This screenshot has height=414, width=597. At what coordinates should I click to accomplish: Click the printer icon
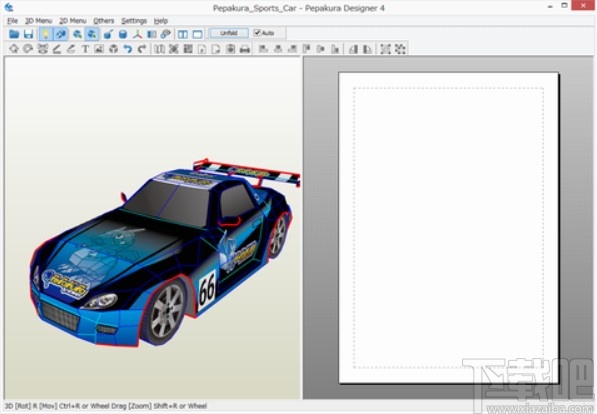pos(245,49)
